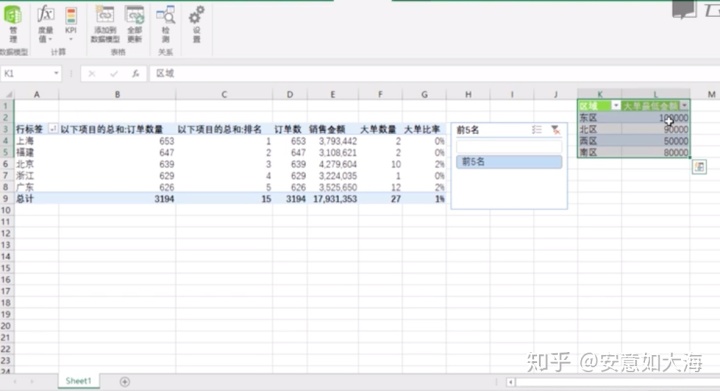Select column E header

333,95
